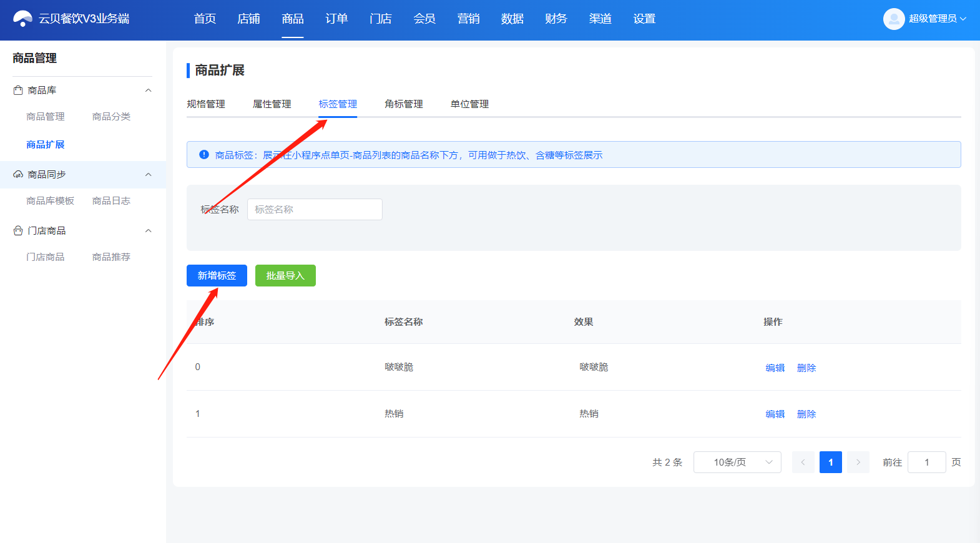This screenshot has width=980, height=543.
Task: Go to next page arrow in pagination
Action: click(x=858, y=462)
